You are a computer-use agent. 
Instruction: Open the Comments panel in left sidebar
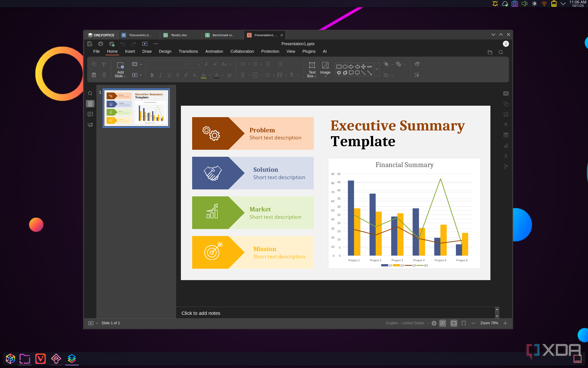click(x=90, y=114)
